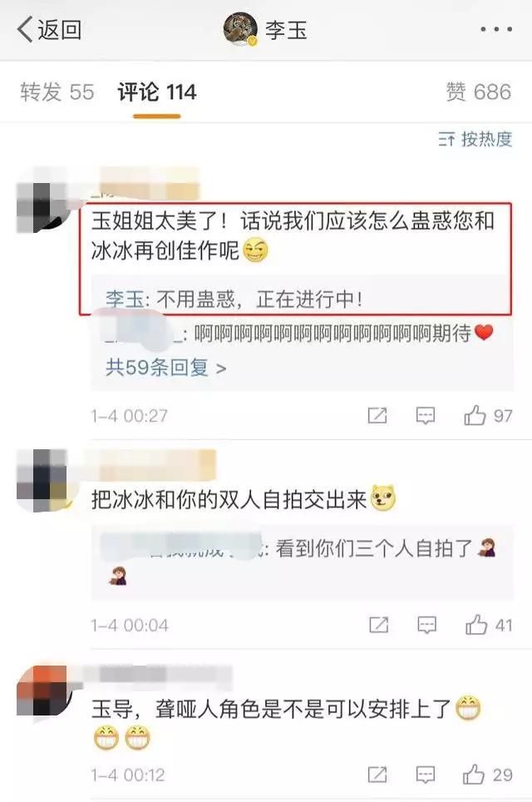Repost the 1-4 00:04 comment
This screenshot has height=802, width=532.
coord(379,625)
